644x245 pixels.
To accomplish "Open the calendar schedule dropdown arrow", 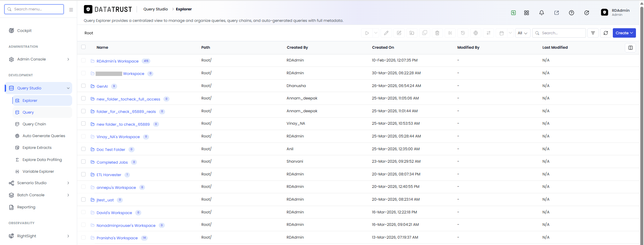I will pyautogui.click(x=510, y=33).
